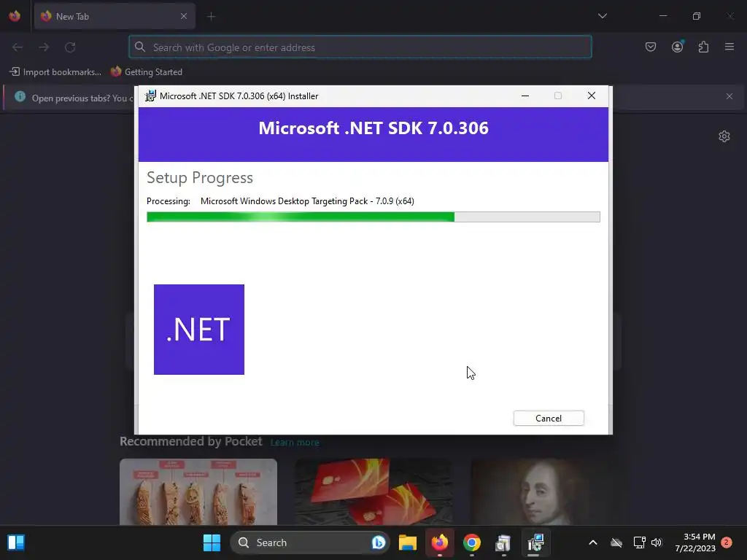Image resolution: width=747 pixels, height=560 pixels.
Task: Close the New Tab browser tab
Action: click(x=183, y=16)
